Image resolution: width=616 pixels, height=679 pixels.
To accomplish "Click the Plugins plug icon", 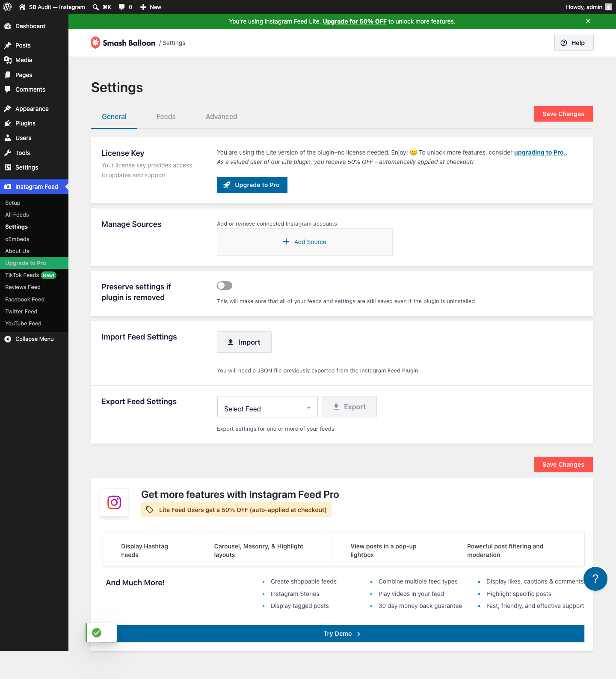I will 8,123.
